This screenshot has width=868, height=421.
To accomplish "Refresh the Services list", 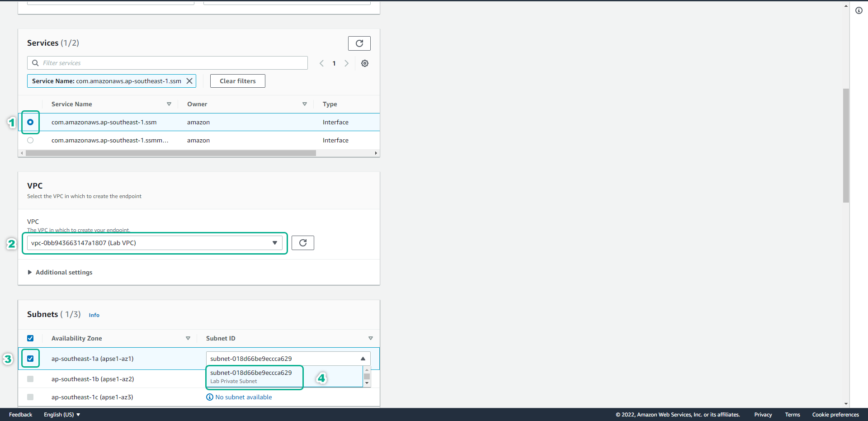I will pyautogui.click(x=359, y=43).
